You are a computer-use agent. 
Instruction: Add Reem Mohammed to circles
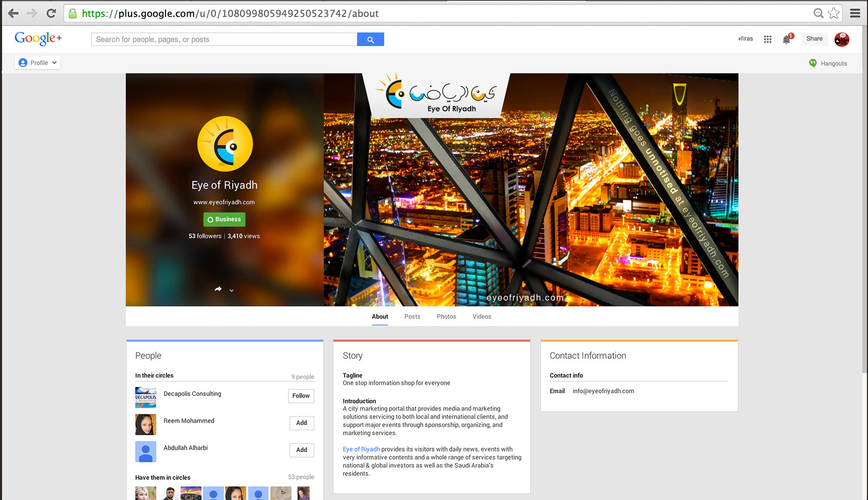tap(302, 423)
